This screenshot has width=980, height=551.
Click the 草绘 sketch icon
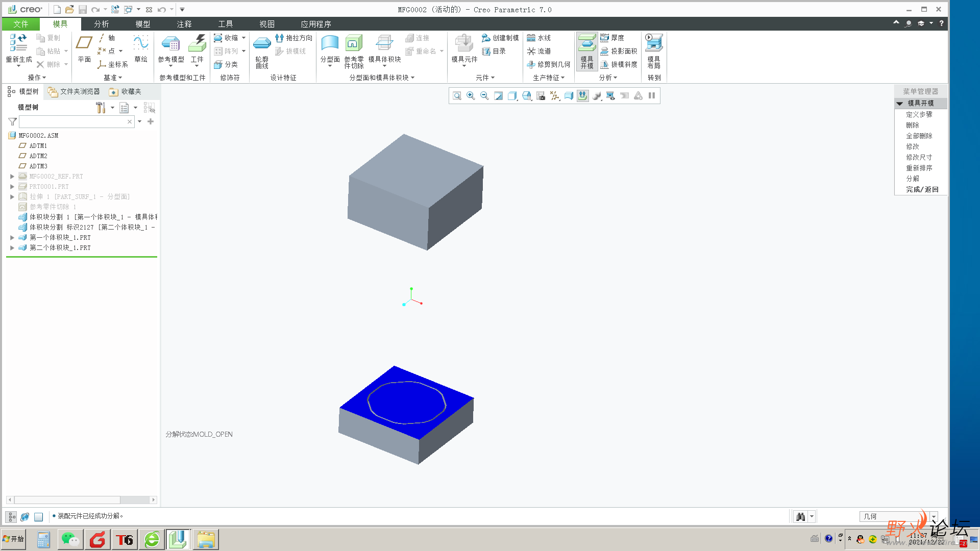pyautogui.click(x=141, y=49)
